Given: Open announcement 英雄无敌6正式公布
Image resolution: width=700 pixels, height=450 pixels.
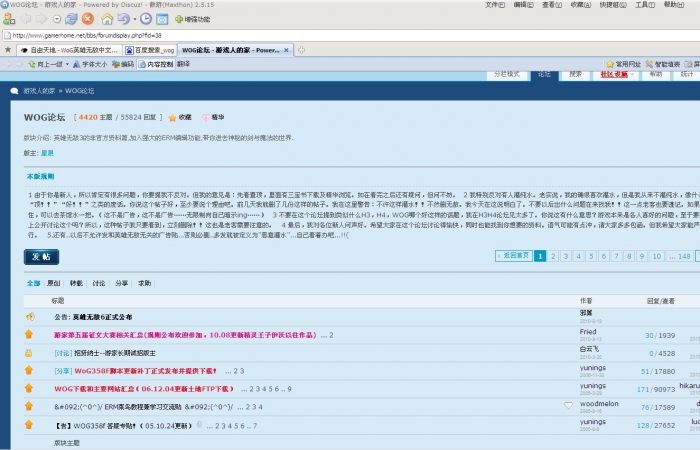Looking at the screenshot, I should 102,317.
